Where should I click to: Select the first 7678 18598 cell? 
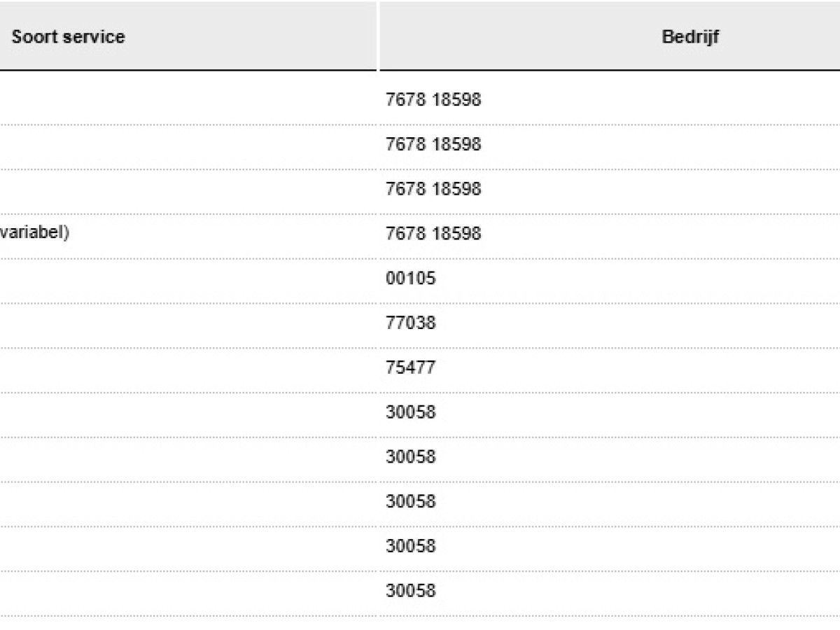(x=433, y=99)
